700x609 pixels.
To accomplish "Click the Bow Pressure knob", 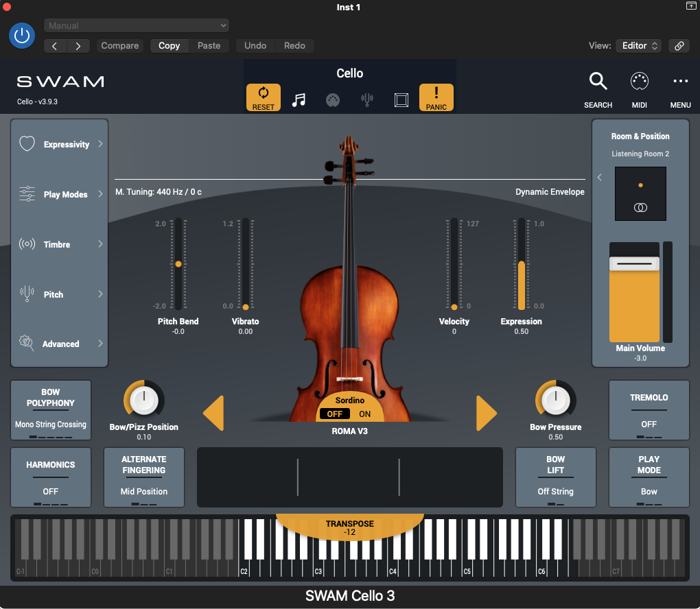I will (555, 400).
